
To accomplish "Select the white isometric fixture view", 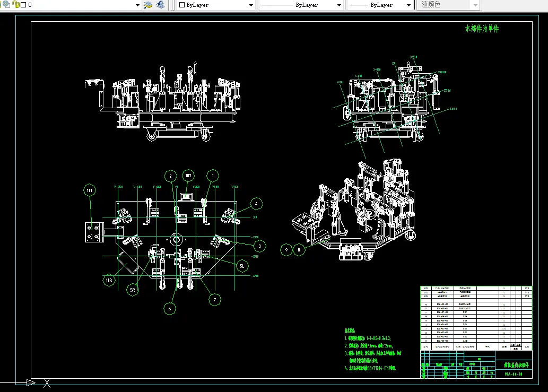I will 354,210.
